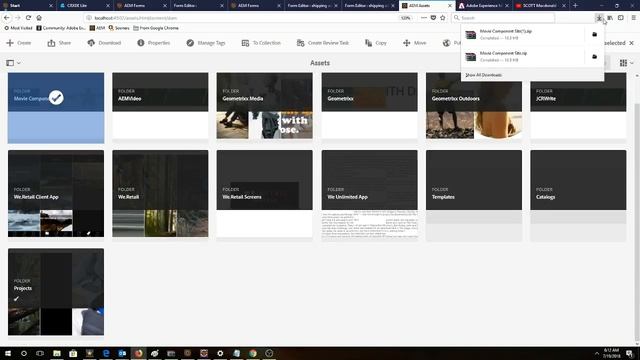Click the Share icon in toolbar
Screen dimensions: 640x360
point(51,43)
